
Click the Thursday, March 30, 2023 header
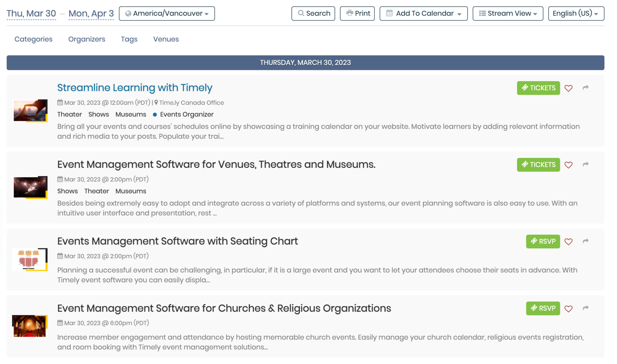pos(305,63)
